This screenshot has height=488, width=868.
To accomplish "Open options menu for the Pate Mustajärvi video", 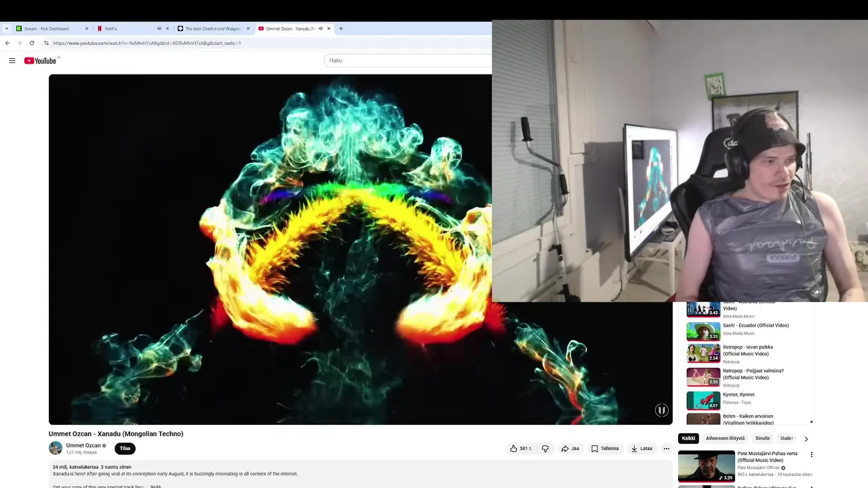I will pos(811,455).
